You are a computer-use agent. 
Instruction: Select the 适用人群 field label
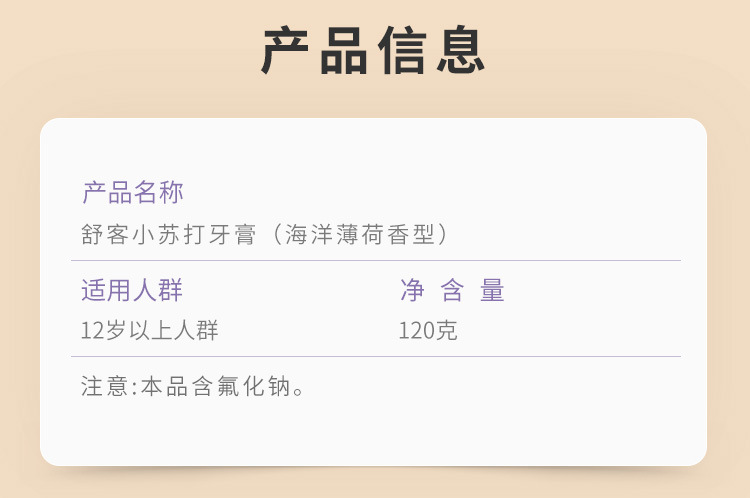coord(132,290)
